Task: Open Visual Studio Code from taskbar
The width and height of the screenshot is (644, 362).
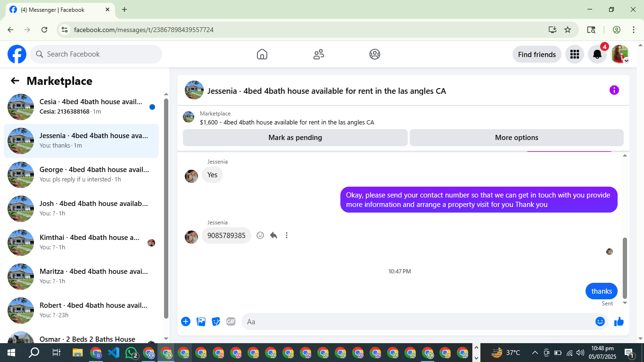Action: pyautogui.click(x=114, y=353)
